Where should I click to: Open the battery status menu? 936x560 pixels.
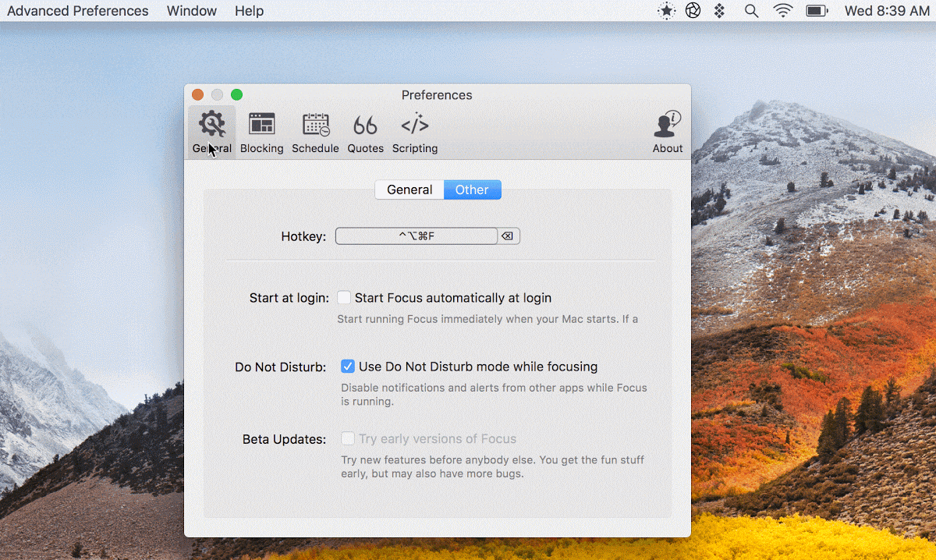(817, 11)
